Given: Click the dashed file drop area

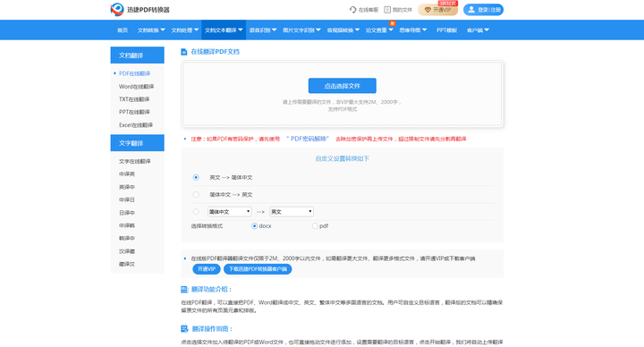Looking at the screenshot, I should [342, 94].
